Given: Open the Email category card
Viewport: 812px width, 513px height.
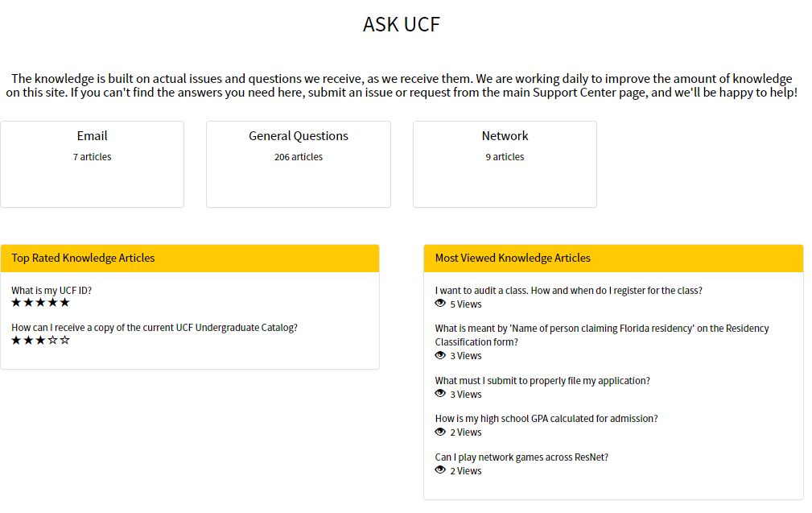Looking at the screenshot, I should 93,164.
